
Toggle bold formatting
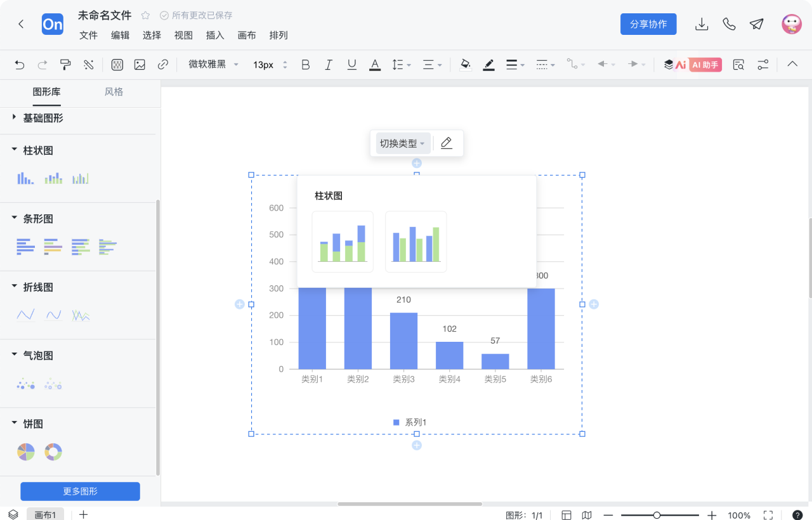coord(305,64)
